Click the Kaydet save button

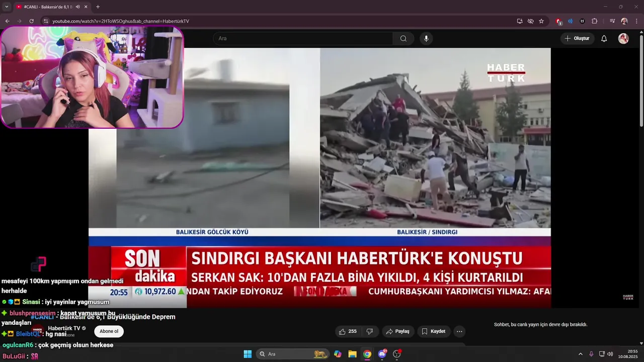(433, 331)
